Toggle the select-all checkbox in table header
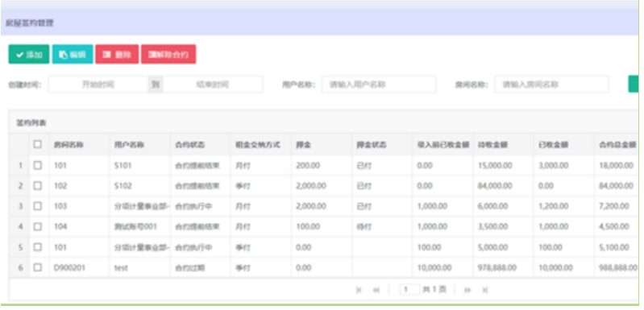The height and width of the screenshot is (310, 644). click(38, 144)
